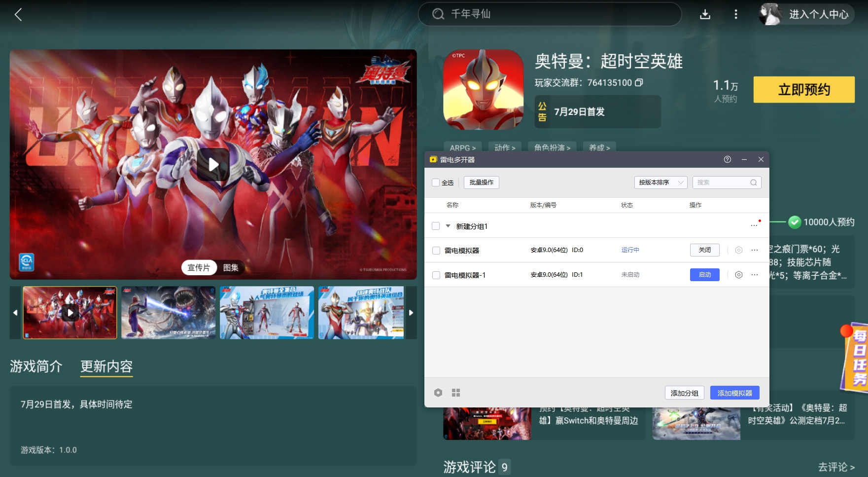
Task: Click the 状态 column header
Action: coord(627,205)
